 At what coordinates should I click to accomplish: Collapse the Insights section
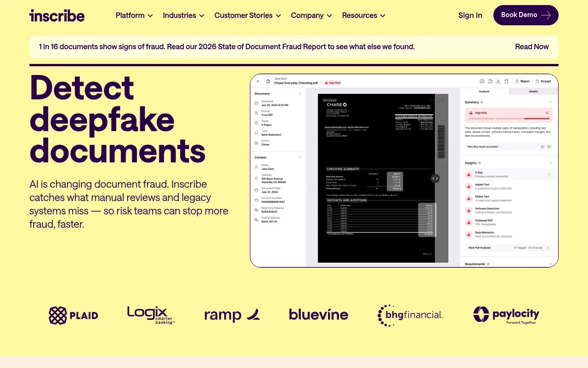[551, 163]
